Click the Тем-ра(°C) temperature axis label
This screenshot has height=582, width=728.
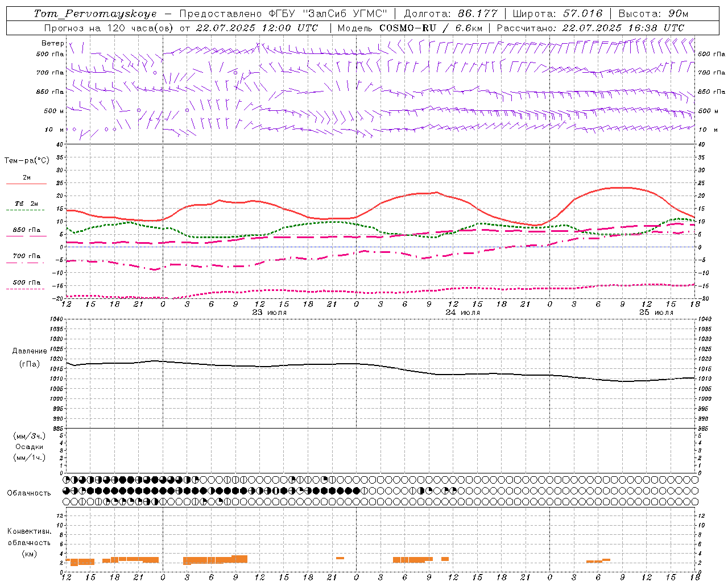[x=27, y=160]
